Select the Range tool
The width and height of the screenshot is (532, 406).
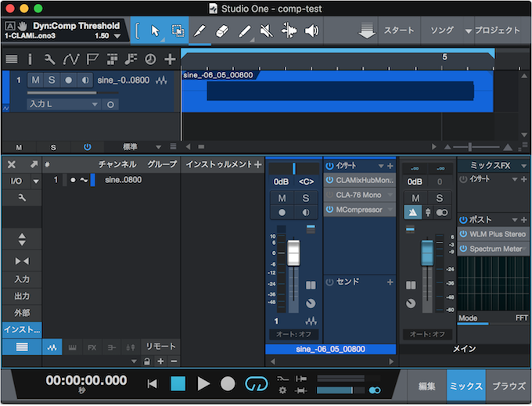pos(178,31)
